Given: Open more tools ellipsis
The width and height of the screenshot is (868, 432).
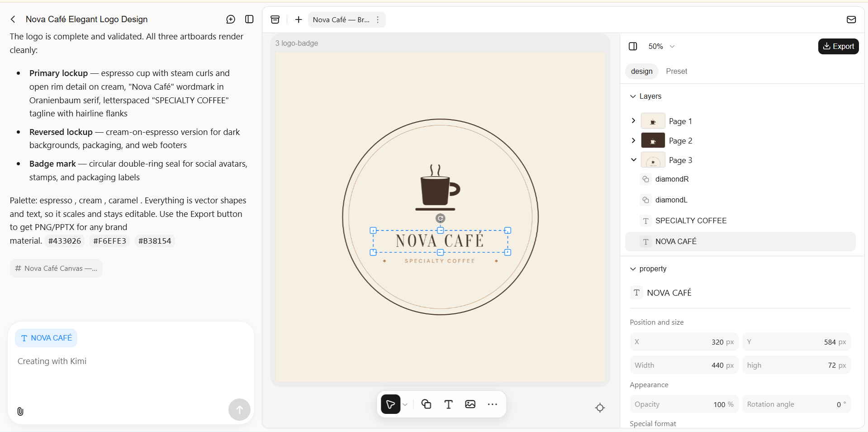Looking at the screenshot, I should (493, 404).
